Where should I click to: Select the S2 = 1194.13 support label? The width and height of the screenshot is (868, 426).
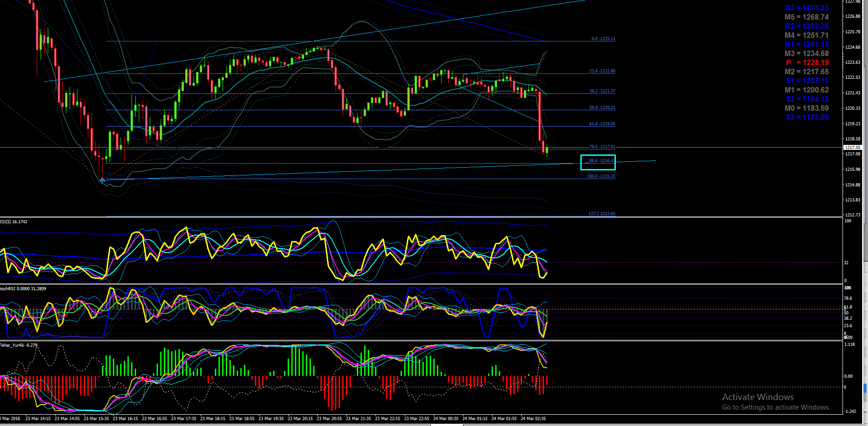[x=807, y=99]
